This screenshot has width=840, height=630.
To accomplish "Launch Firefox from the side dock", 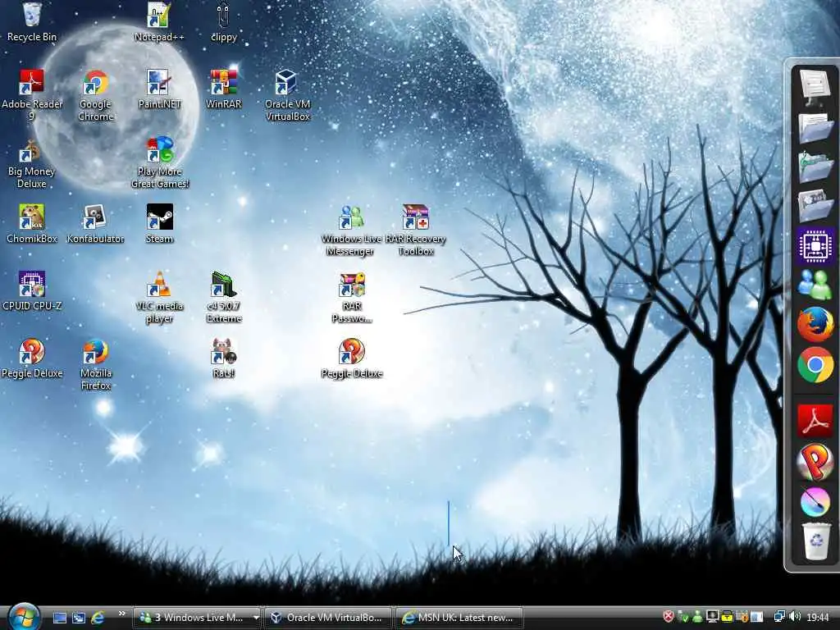I will point(815,325).
